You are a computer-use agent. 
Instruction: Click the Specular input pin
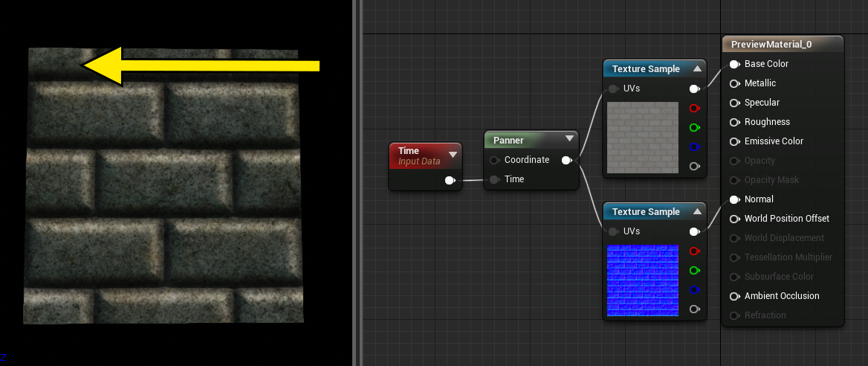pos(734,103)
